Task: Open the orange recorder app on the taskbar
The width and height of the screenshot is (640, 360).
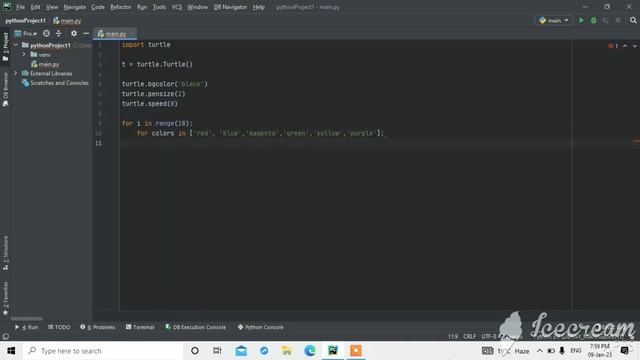Action: pos(356,351)
